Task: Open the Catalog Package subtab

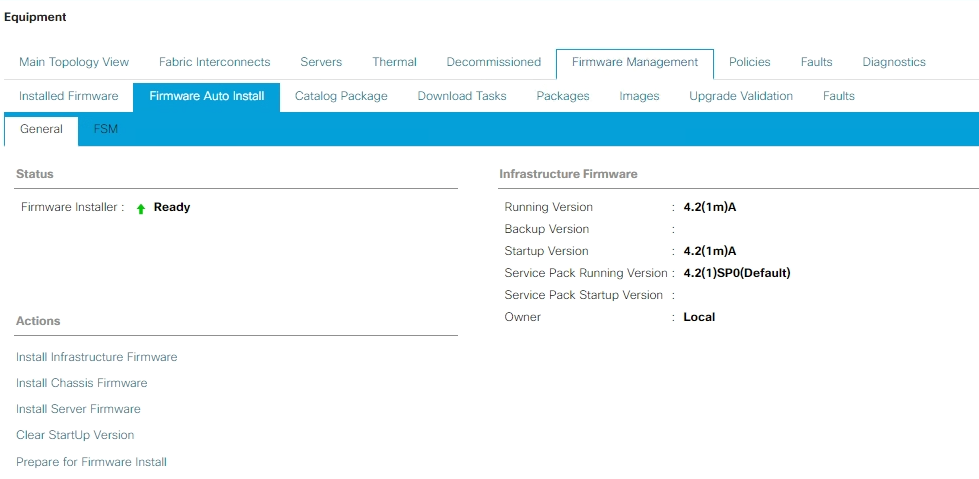Action: tap(341, 96)
